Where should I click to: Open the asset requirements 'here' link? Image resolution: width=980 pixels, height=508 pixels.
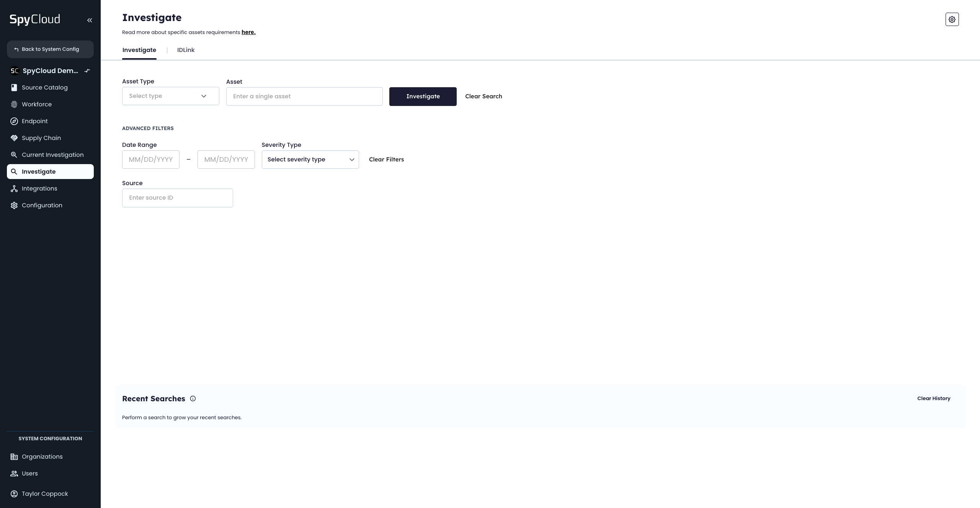(x=248, y=33)
